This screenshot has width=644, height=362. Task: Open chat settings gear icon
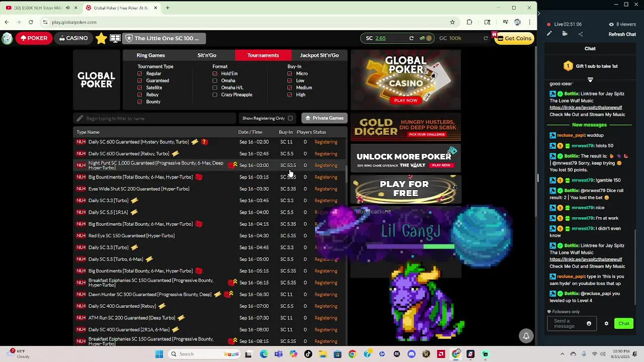tap(606, 324)
